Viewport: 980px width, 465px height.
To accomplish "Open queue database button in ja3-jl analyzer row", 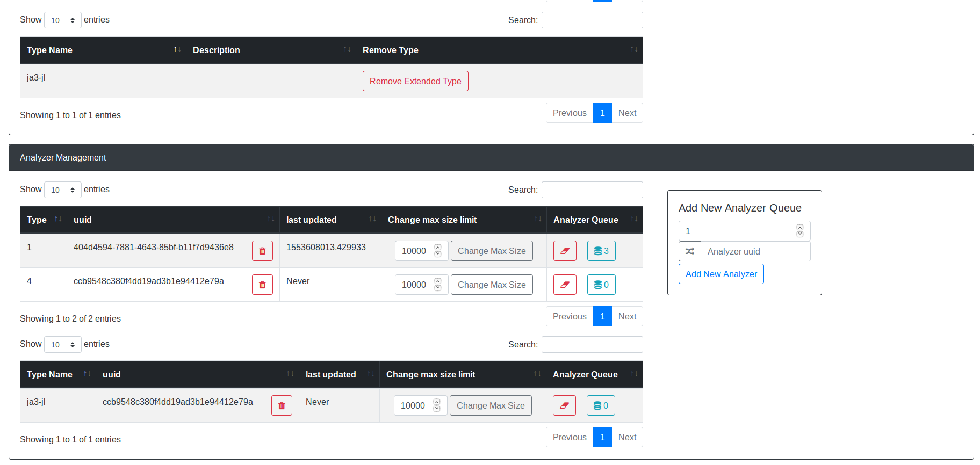I will pos(601,405).
